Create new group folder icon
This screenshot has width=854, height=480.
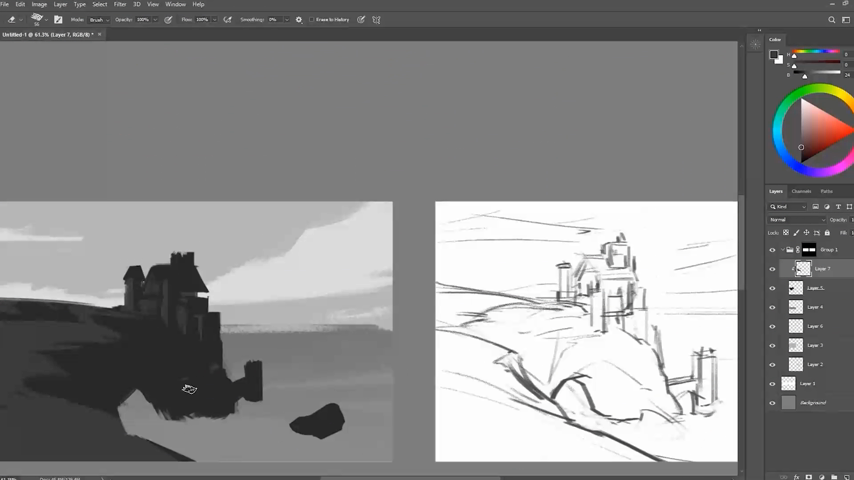pos(834,477)
